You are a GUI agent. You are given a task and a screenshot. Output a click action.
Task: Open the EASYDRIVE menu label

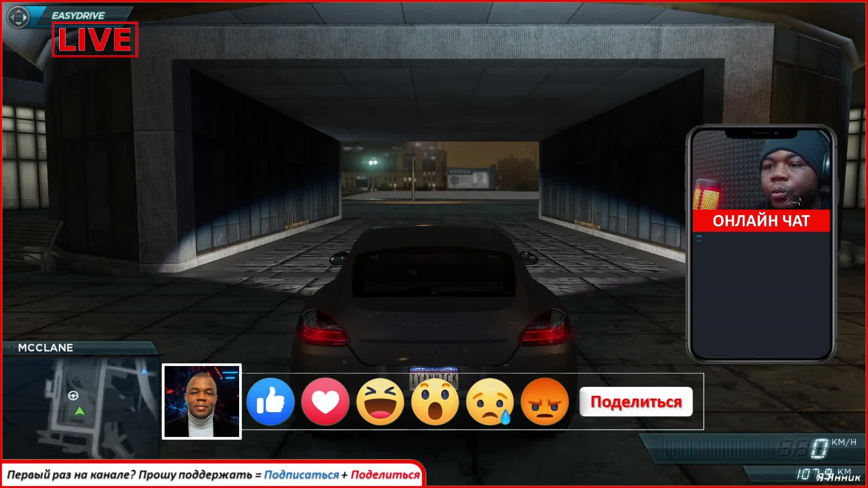click(78, 15)
